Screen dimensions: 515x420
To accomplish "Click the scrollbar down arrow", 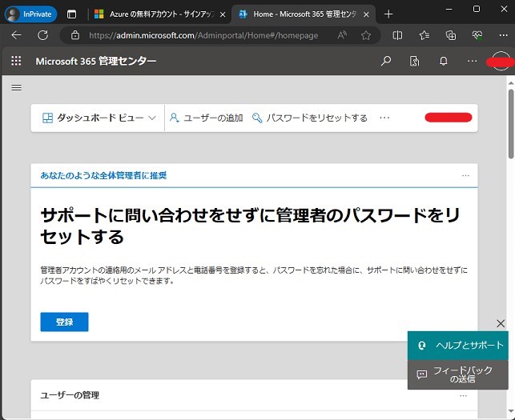I will (x=511, y=410).
